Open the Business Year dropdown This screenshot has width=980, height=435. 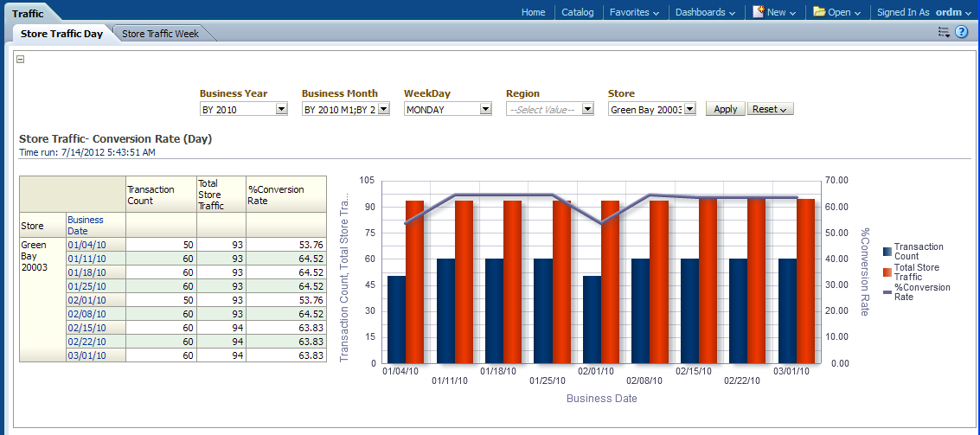[x=281, y=109]
